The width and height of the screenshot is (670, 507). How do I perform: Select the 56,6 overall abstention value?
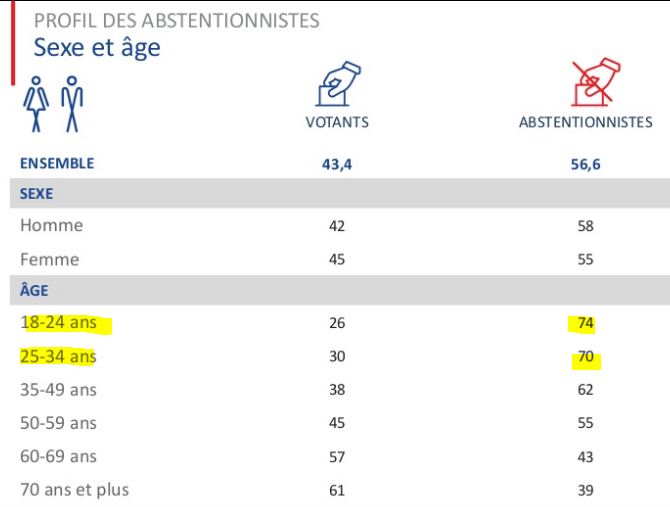pos(585,164)
